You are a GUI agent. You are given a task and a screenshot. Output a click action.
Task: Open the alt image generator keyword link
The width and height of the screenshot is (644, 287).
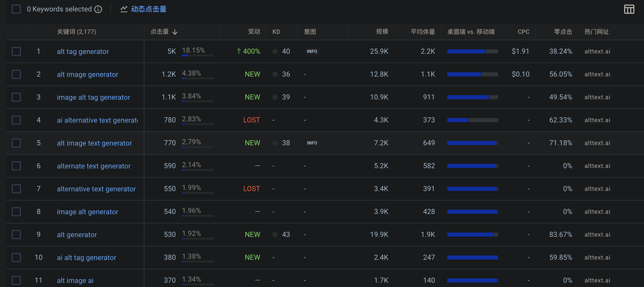click(x=87, y=74)
